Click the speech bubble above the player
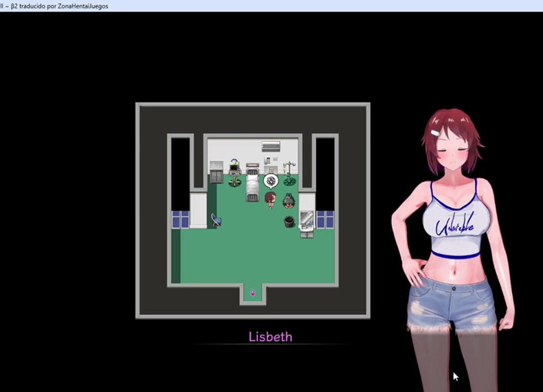The image size is (543, 392). click(x=271, y=181)
